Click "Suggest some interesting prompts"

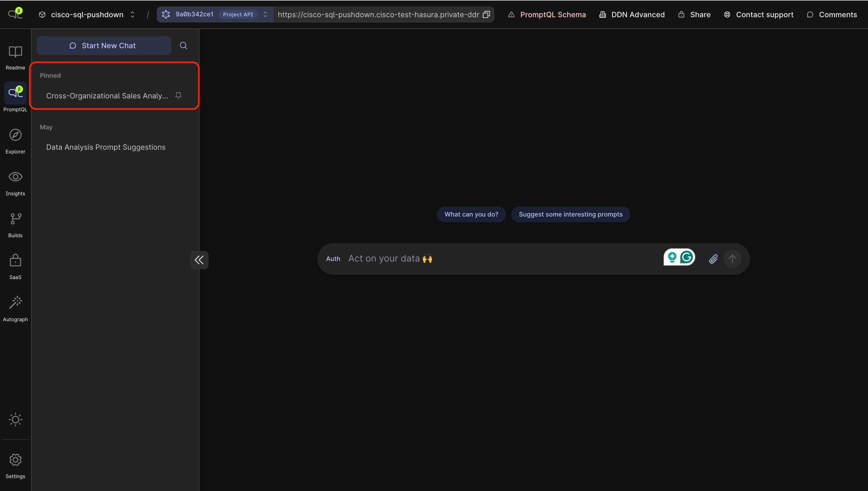[x=570, y=214]
